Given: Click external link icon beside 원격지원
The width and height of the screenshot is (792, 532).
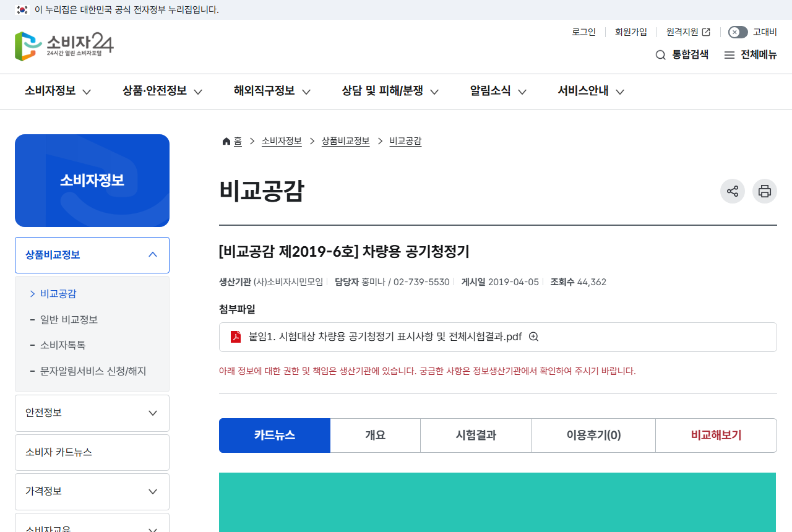Looking at the screenshot, I should tap(706, 32).
